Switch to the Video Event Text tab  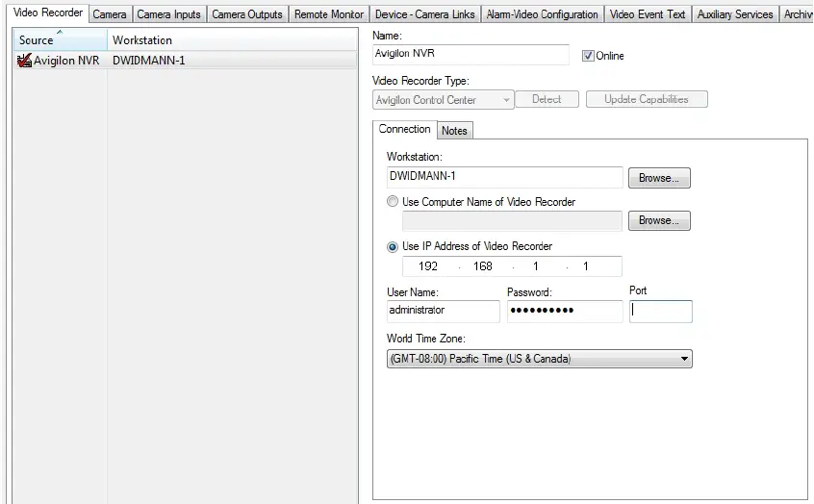point(648,14)
